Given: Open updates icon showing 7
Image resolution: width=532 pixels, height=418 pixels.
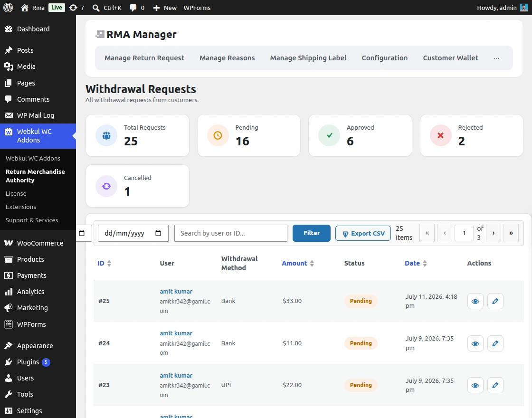Looking at the screenshot, I should pos(73,8).
